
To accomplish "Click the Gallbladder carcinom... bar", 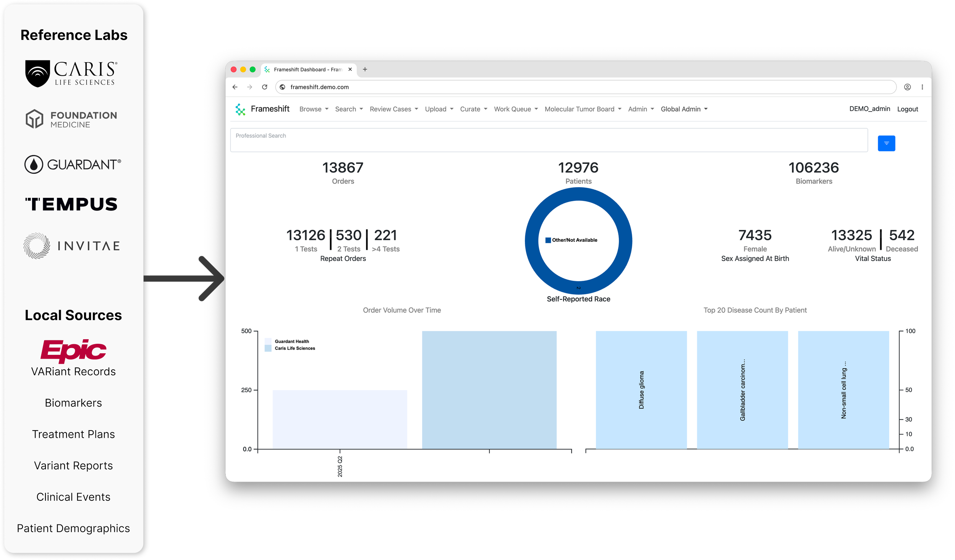I will [x=743, y=390].
